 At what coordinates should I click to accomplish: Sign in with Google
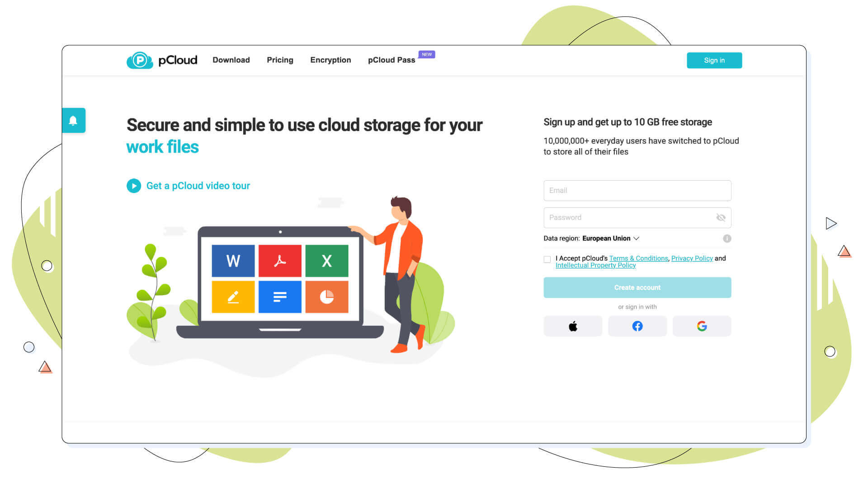(702, 326)
